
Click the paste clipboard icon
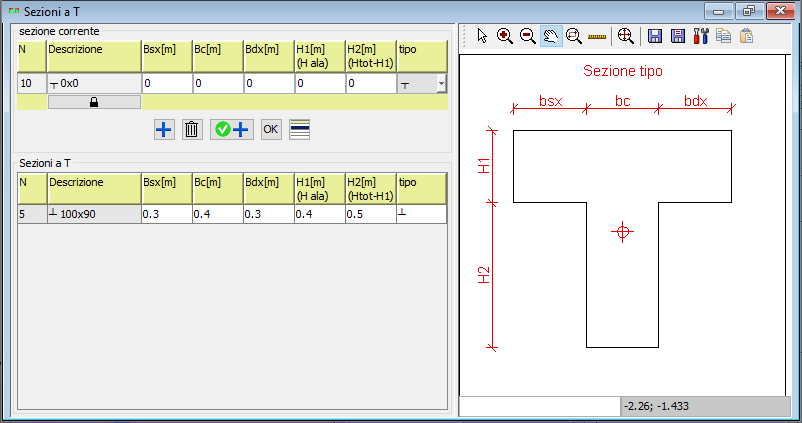[x=746, y=36]
